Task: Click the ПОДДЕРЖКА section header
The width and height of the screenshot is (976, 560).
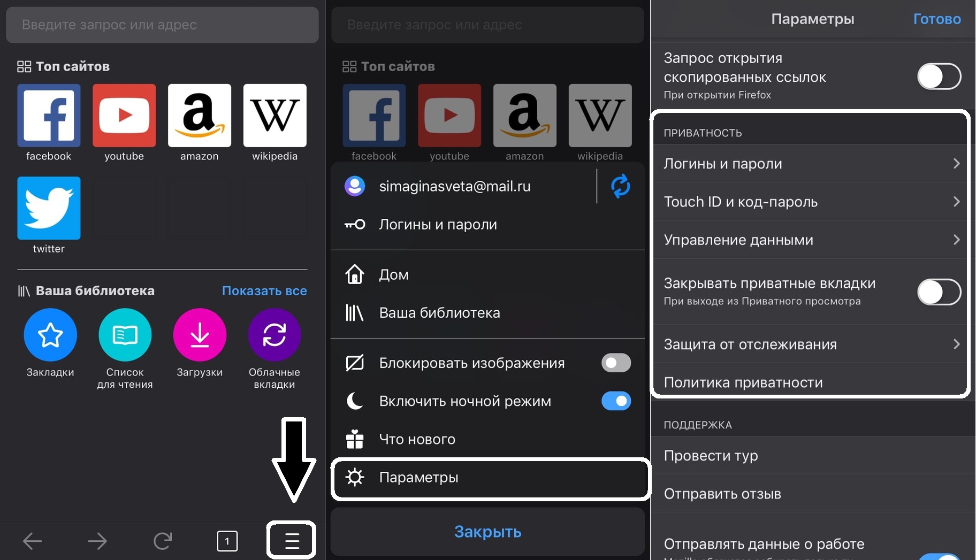Action: [698, 425]
